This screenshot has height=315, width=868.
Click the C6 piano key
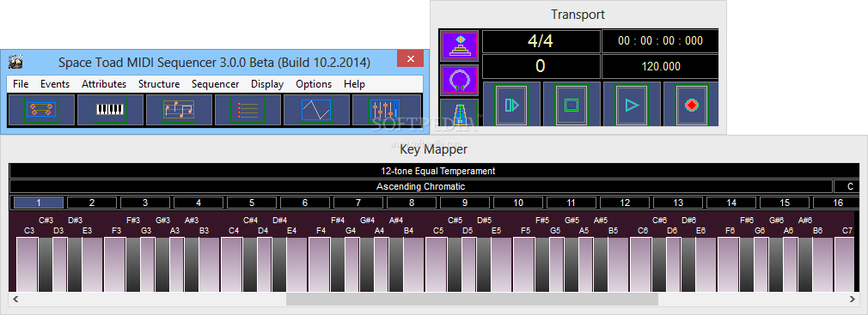(x=640, y=264)
